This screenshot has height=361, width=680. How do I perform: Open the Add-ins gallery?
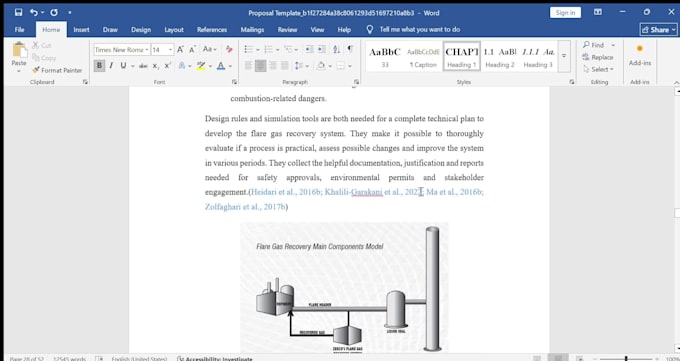tap(640, 55)
